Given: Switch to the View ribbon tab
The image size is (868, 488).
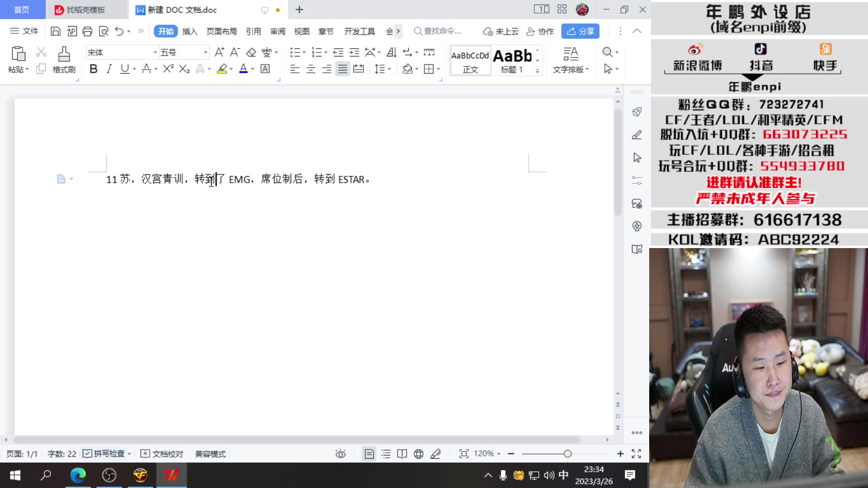Looking at the screenshot, I should tap(302, 31).
